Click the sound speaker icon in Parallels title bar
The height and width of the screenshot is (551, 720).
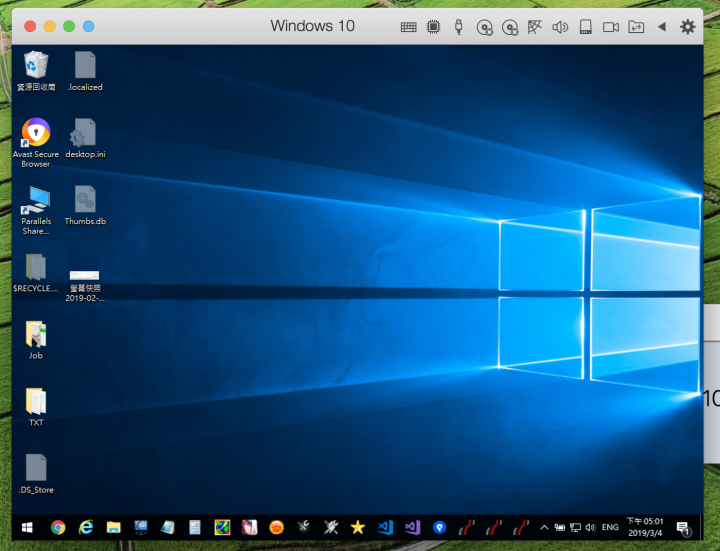(x=560, y=27)
